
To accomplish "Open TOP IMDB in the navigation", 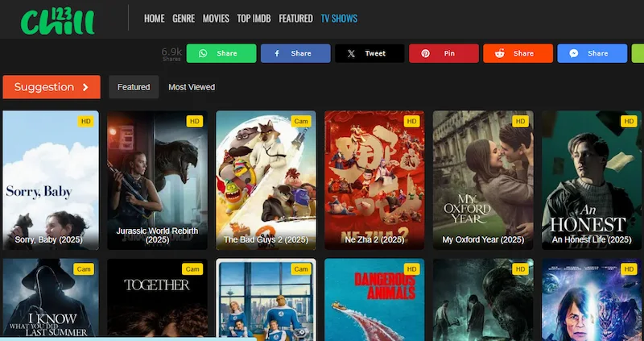I will [x=254, y=19].
